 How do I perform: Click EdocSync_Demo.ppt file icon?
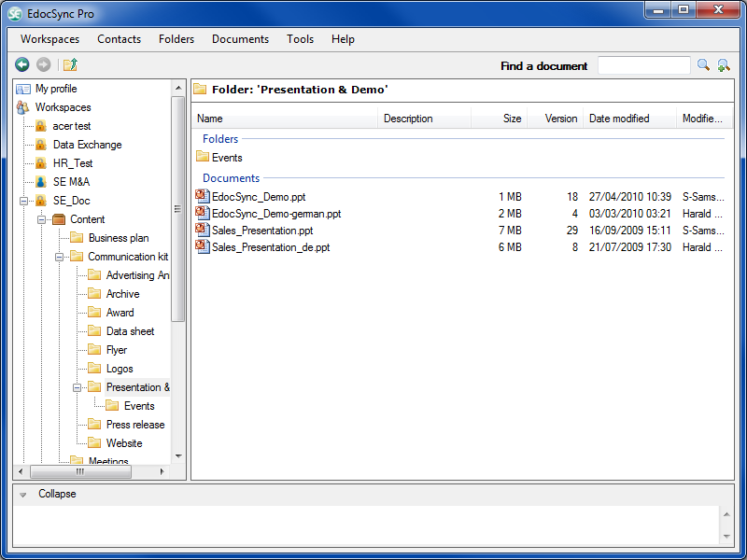(203, 196)
